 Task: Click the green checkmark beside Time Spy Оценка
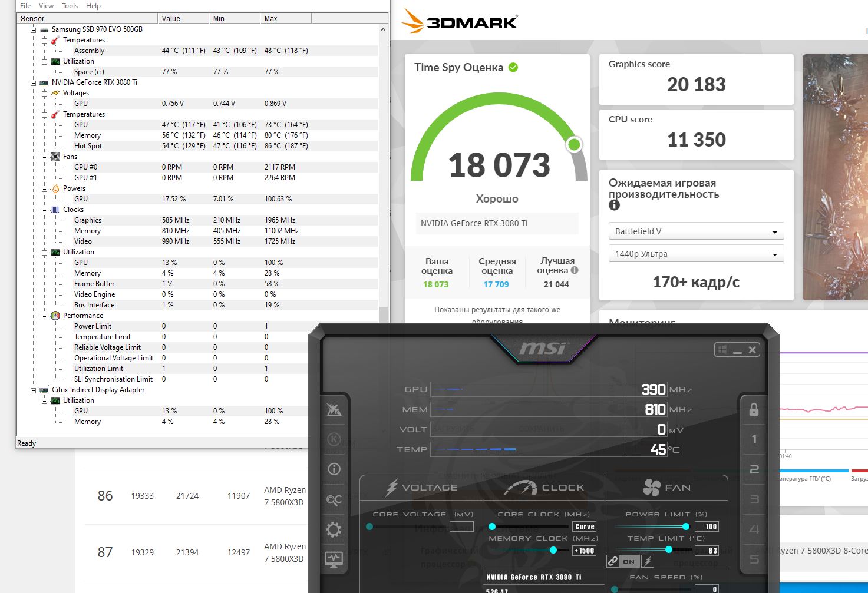[513, 67]
